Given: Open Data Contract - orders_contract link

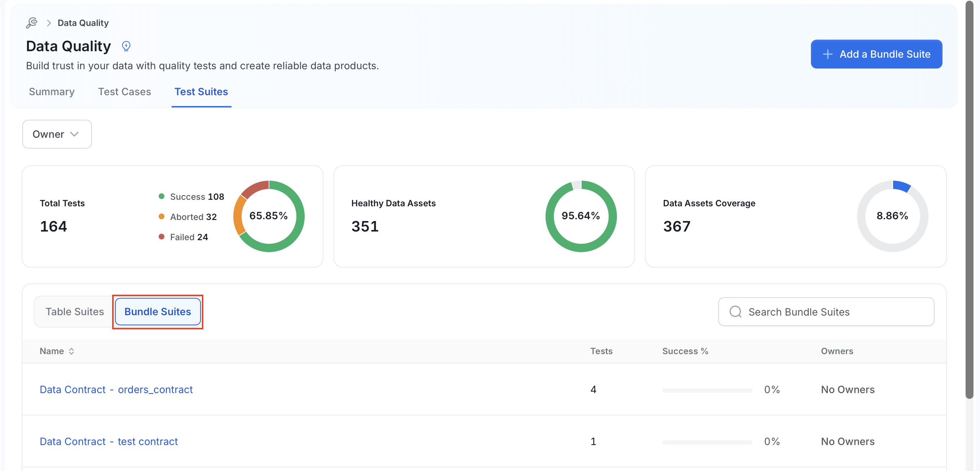Looking at the screenshot, I should (116, 389).
